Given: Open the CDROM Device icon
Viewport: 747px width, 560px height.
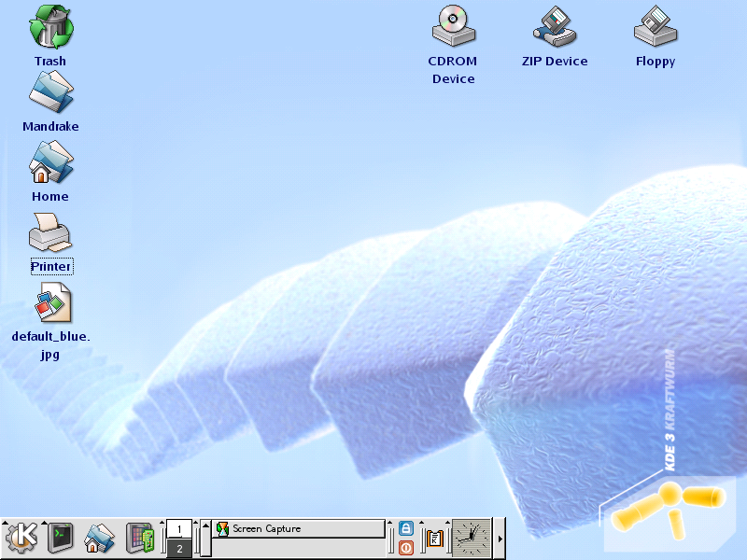Looking at the screenshot, I should 454,26.
